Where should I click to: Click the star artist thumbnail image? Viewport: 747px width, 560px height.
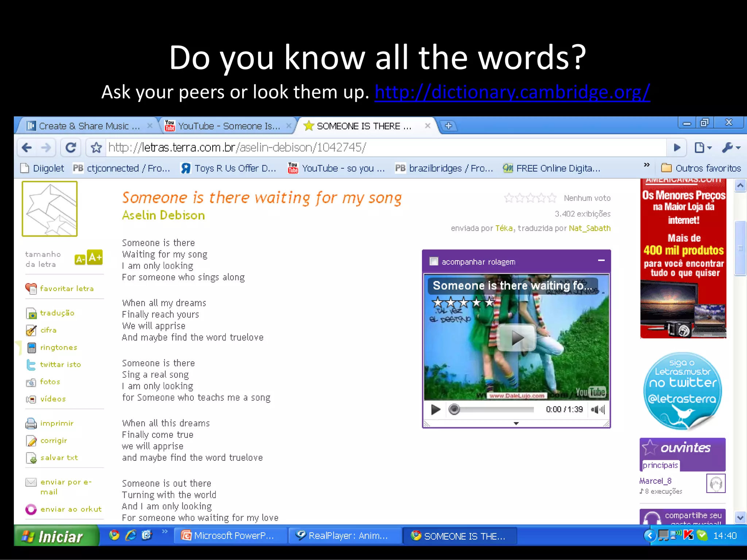coord(50,209)
